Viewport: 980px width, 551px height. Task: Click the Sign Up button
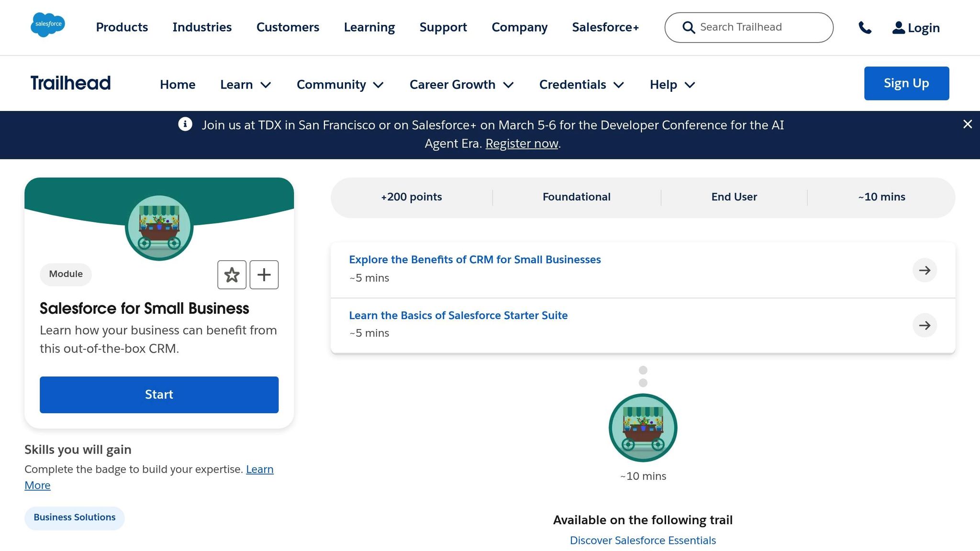coord(906,83)
